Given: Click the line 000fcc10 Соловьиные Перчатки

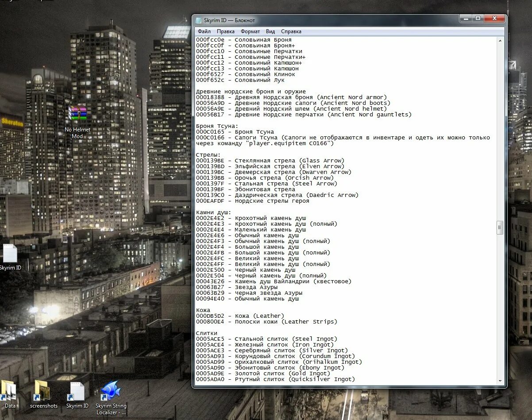Looking at the screenshot, I should point(249,51).
